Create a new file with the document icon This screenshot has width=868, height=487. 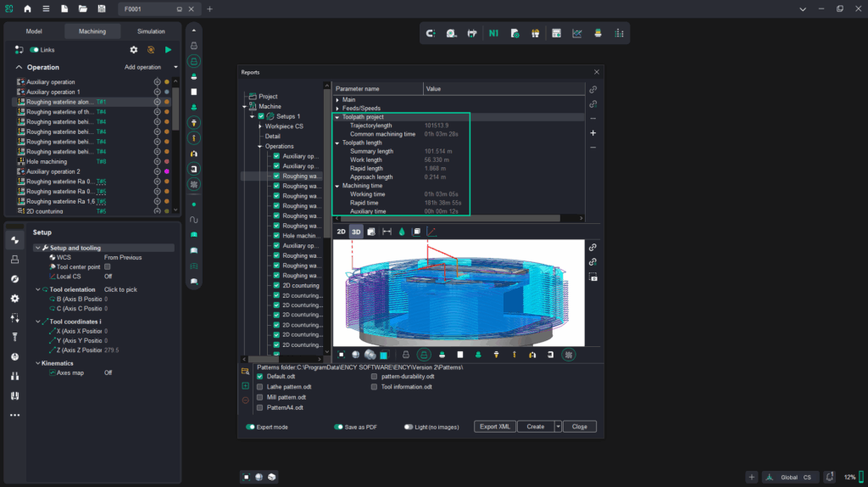[64, 8]
